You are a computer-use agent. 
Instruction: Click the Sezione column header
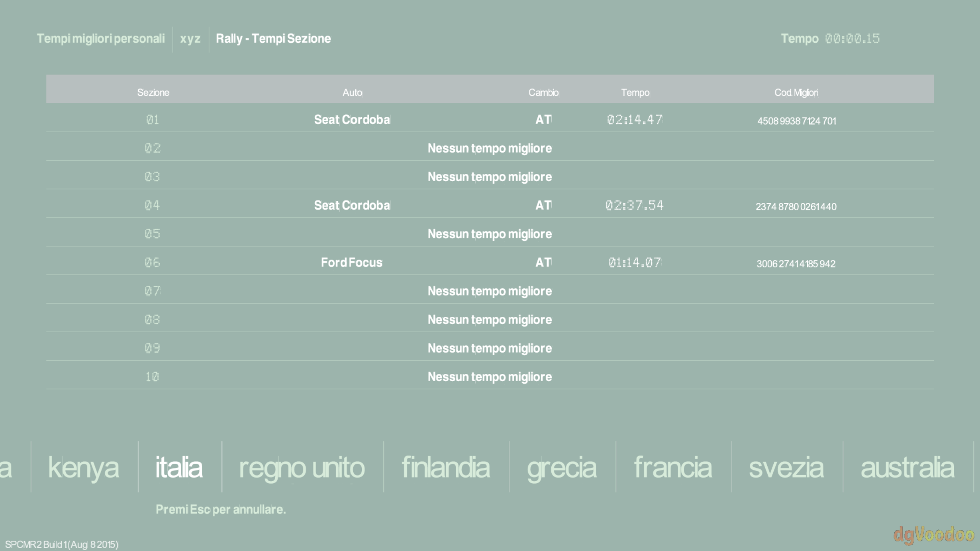[x=153, y=93]
